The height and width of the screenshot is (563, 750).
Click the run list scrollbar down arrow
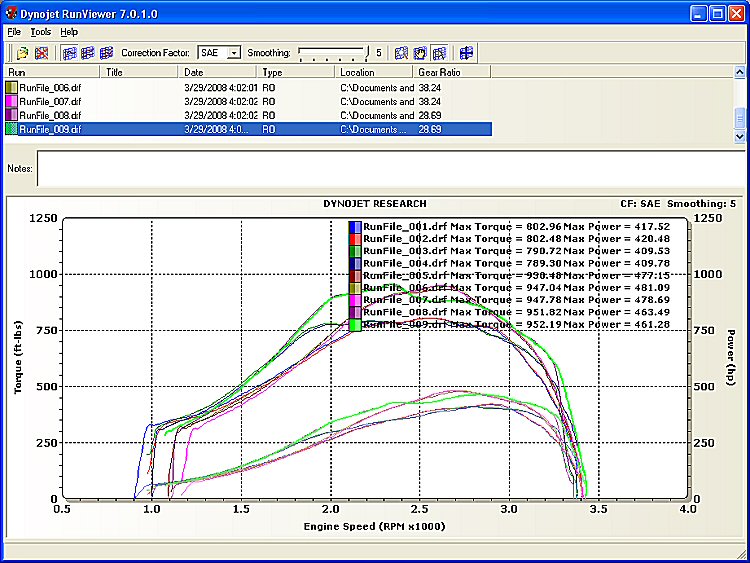coord(739,136)
